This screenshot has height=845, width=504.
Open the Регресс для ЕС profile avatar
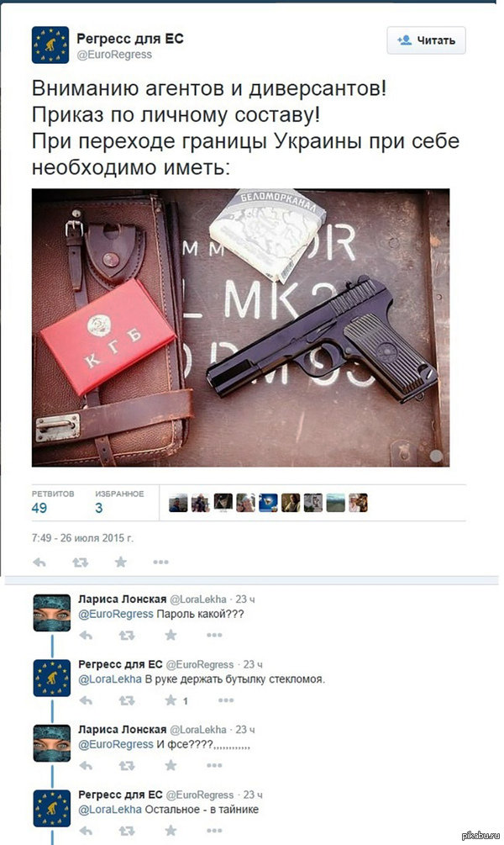click(x=50, y=45)
